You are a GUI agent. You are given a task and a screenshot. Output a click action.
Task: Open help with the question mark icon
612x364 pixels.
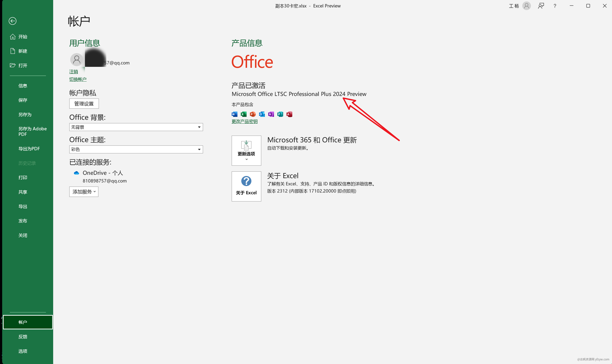tap(555, 6)
